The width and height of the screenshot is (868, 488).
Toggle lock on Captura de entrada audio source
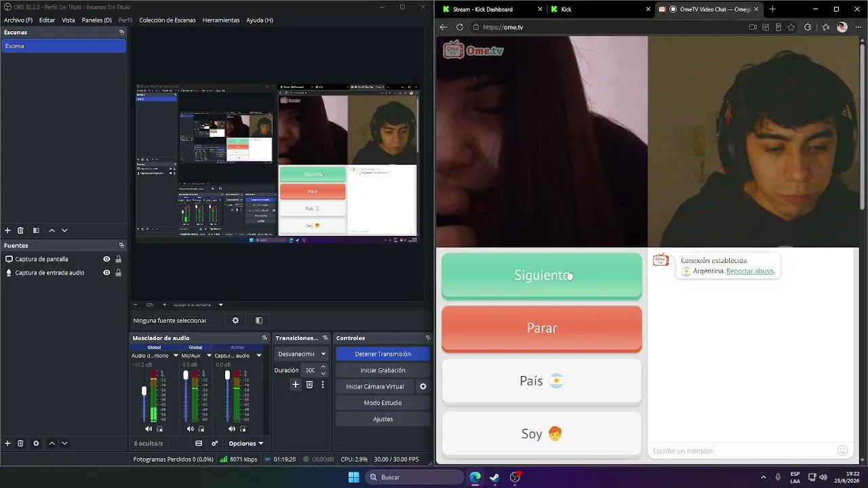coord(119,272)
